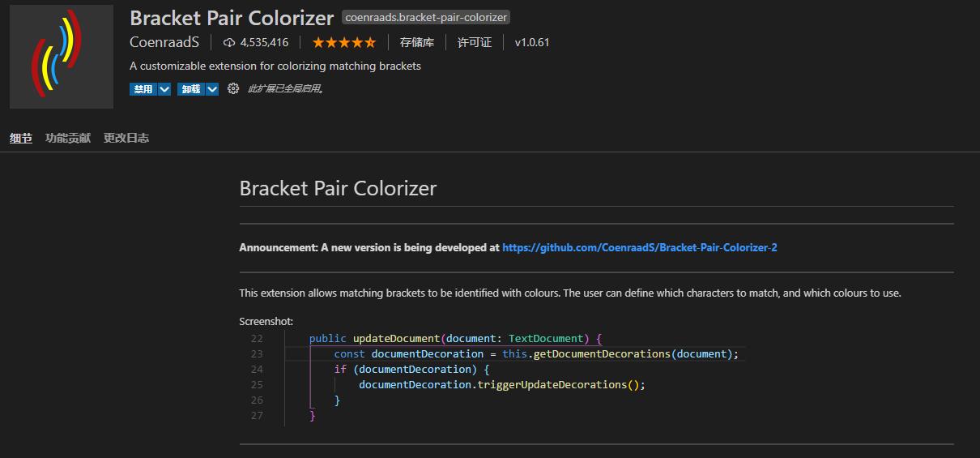Click the 禁用 (Disable) button
This screenshot has width=980, height=458.
(x=143, y=89)
